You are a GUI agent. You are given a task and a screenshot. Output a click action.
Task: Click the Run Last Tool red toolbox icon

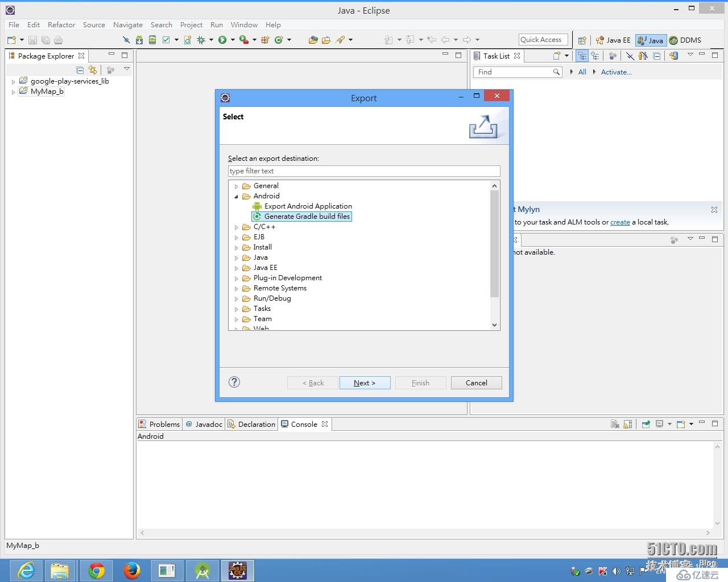pyautogui.click(x=243, y=40)
